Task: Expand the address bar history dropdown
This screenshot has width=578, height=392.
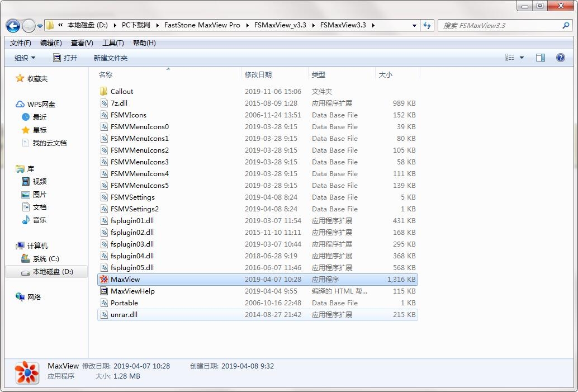Action: (414, 26)
